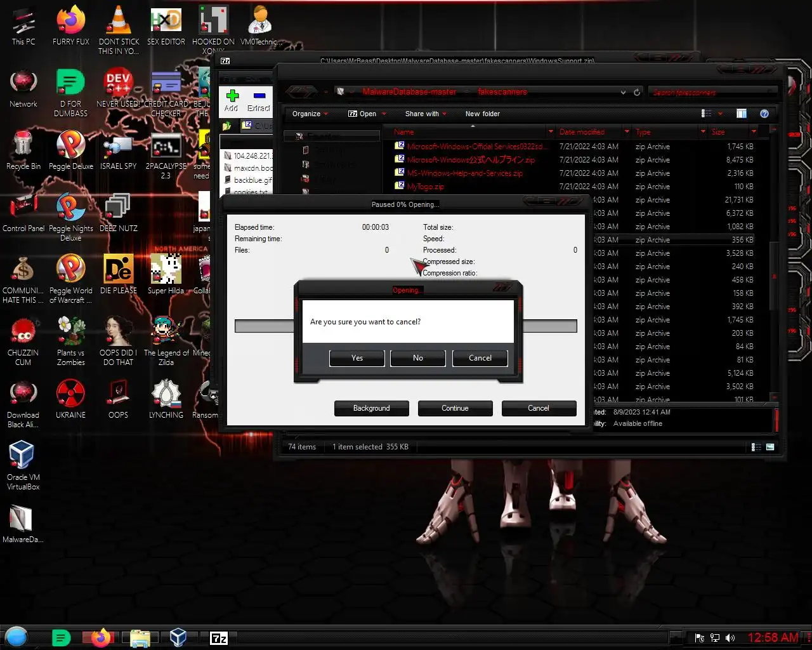Open the Name column filter dropdown arrow
This screenshot has width=812, height=650.
coord(551,132)
